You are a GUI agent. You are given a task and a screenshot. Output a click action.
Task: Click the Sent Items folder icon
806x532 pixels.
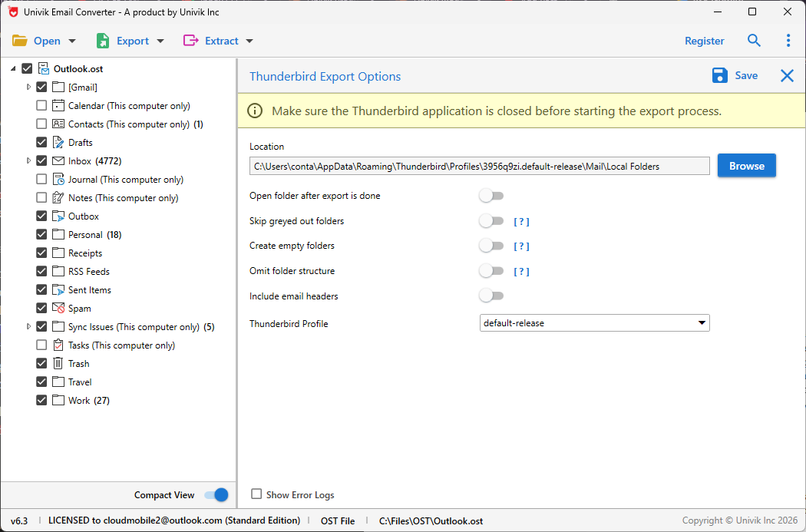pyautogui.click(x=58, y=290)
